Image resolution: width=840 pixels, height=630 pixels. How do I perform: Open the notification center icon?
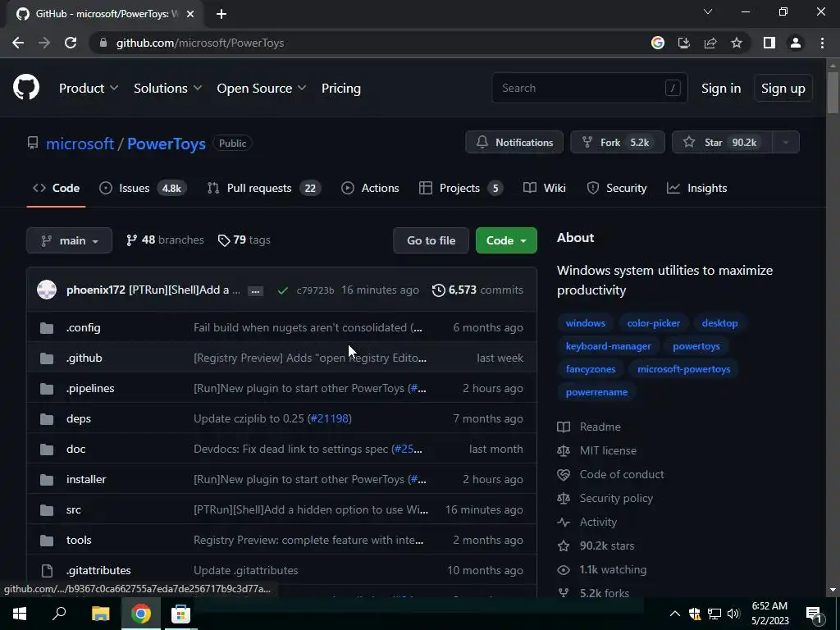click(814, 614)
